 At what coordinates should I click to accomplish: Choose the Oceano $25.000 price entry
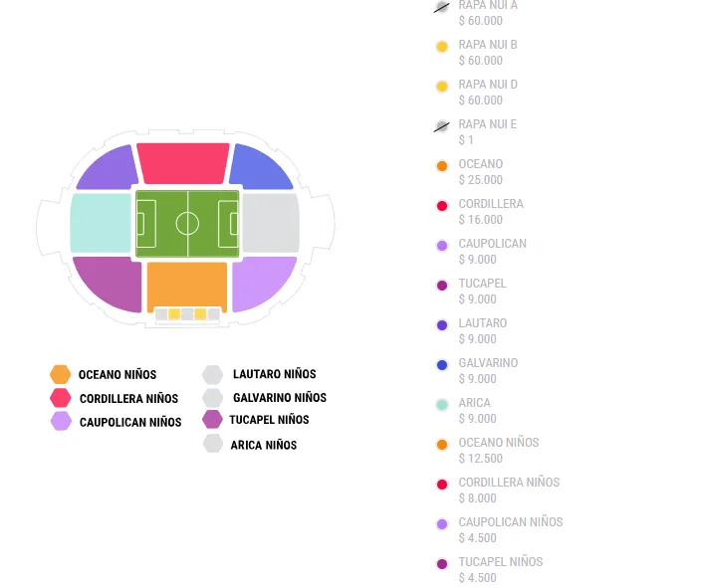(481, 172)
